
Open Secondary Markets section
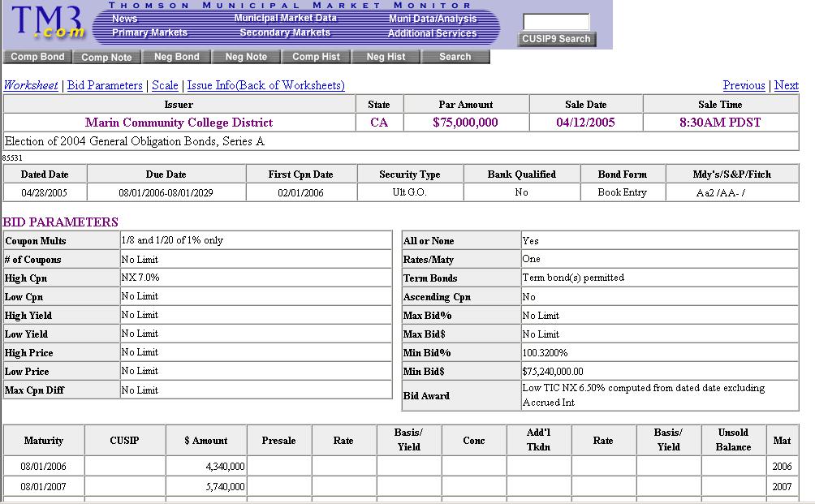click(x=285, y=32)
